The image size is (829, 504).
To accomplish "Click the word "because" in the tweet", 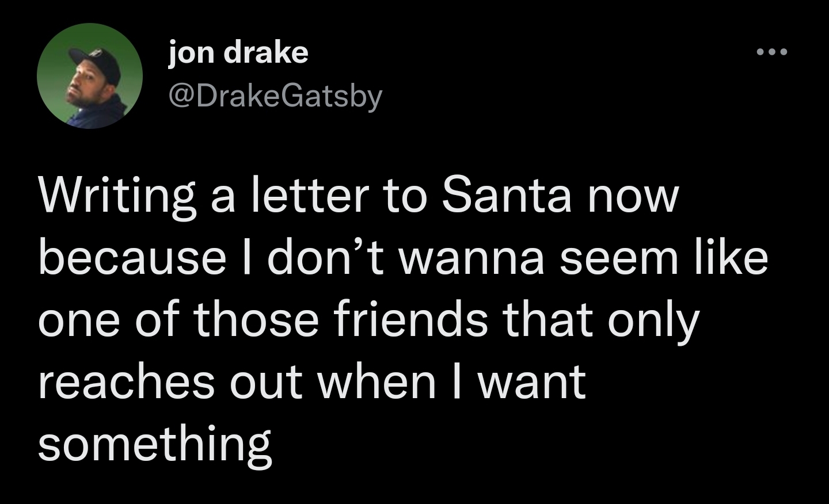I will (x=132, y=258).
